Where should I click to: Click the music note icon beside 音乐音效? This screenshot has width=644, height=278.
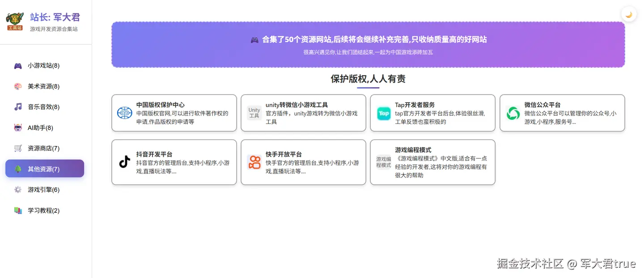(18, 107)
